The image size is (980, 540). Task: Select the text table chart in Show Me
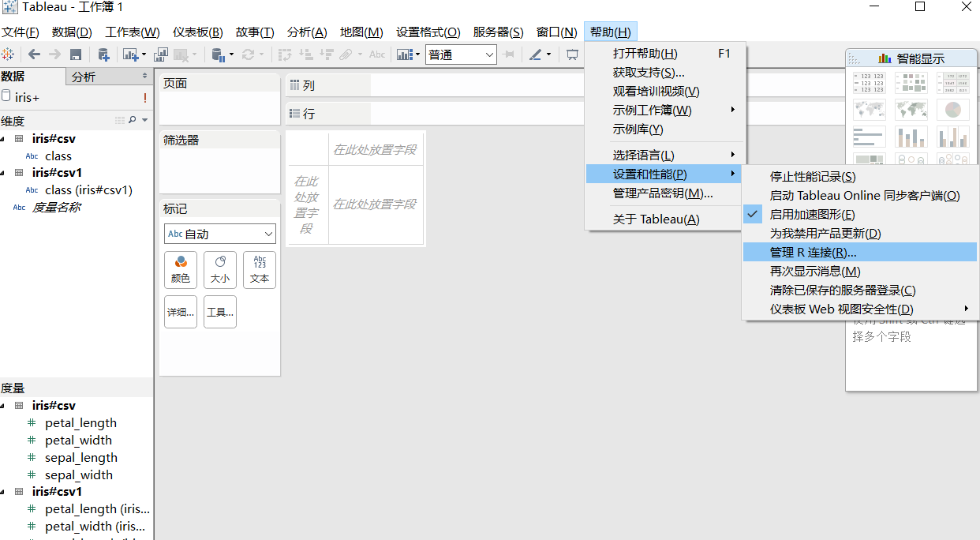pos(870,83)
